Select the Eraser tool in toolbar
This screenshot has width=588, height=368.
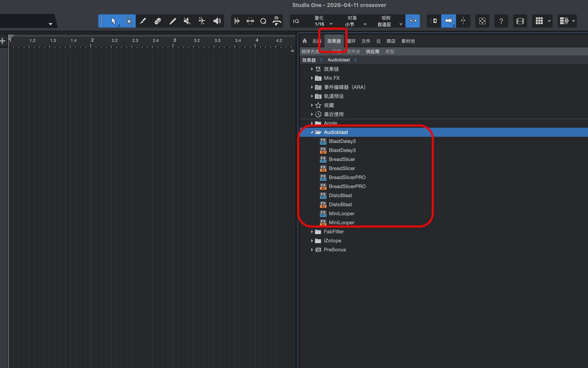point(158,21)
